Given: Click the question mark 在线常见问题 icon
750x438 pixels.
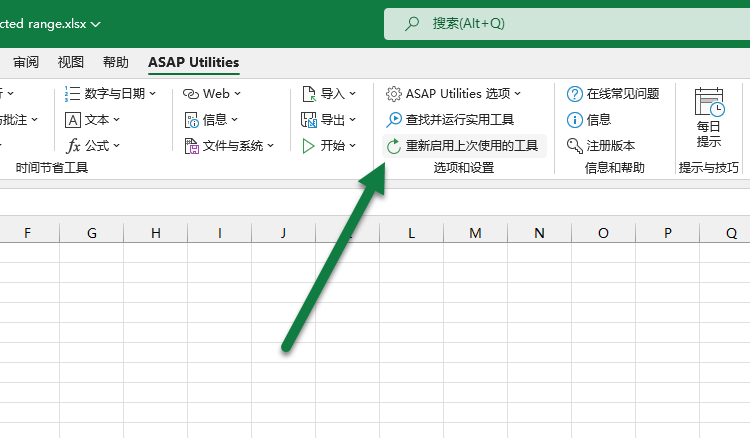Looking at the screenshot, I should click(x=574, y=94).
